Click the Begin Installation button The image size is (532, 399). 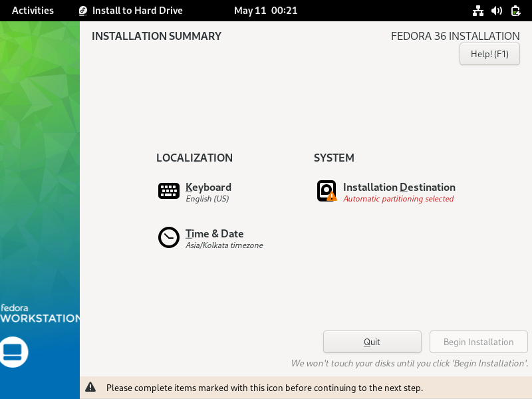pyautogui.click(x=478, y=342)
